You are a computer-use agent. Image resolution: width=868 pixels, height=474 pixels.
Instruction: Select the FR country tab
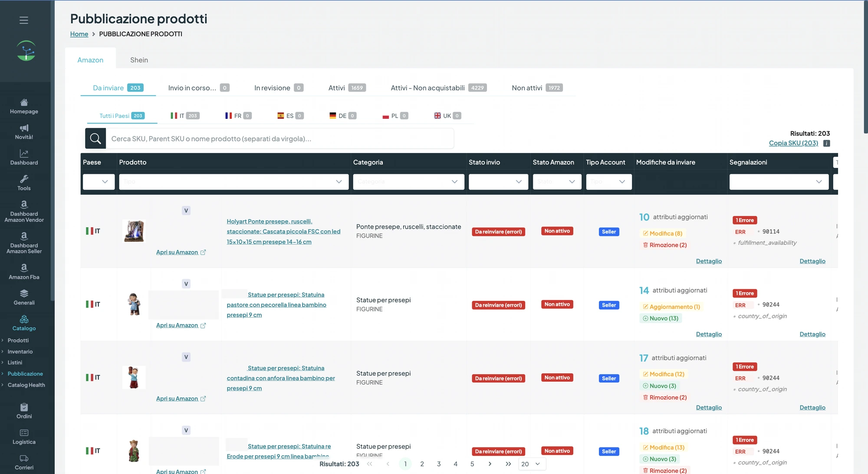tap(238, 116)
